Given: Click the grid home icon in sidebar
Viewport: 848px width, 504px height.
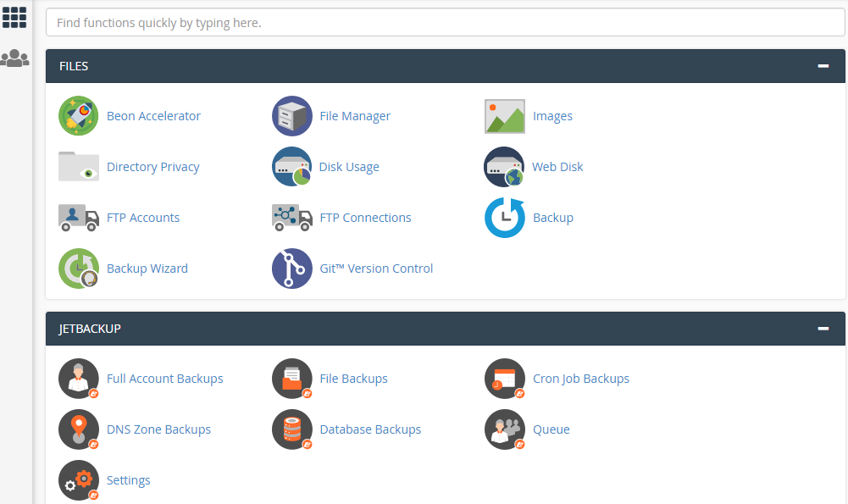Looking at the screenshot, I should pyautogui.click(x=14, y=17).
